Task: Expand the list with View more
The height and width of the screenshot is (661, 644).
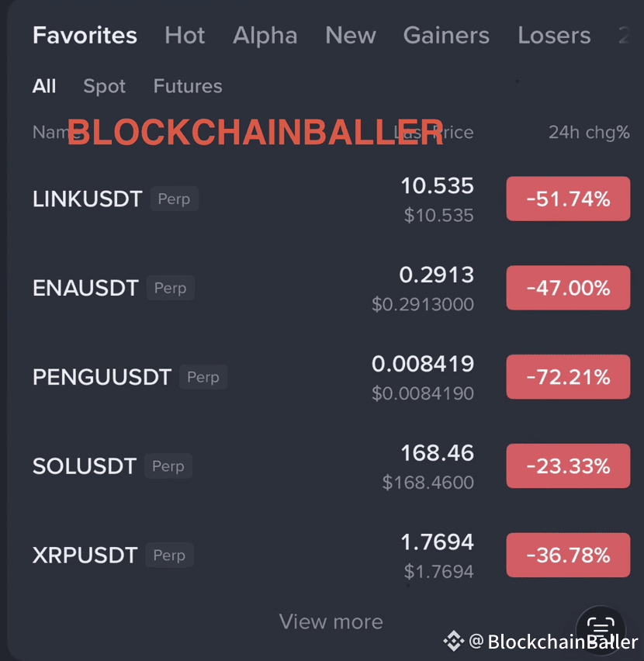Action: 331,621
